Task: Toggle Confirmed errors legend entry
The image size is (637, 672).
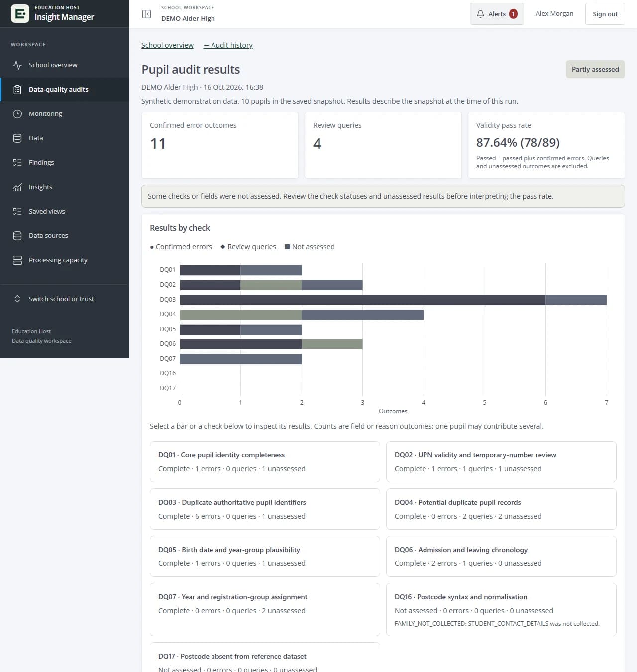Action: click(181, 247)
